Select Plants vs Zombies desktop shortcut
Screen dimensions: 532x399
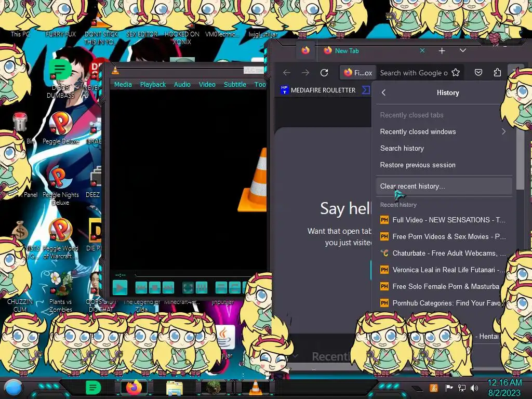click(61, 292)
